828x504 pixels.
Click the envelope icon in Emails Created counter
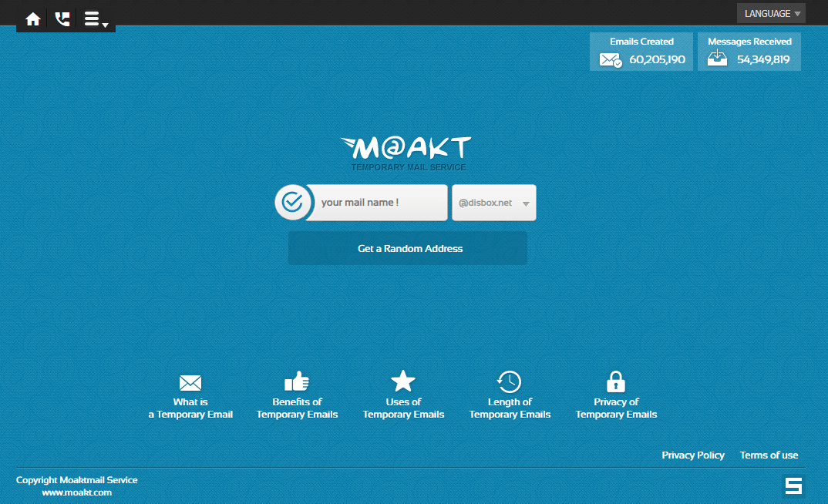611,59
